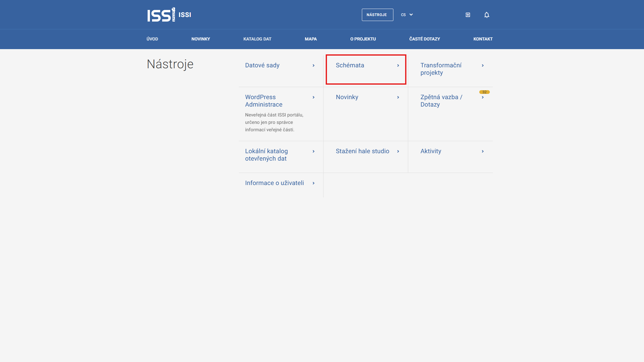644x362 pixels.
Task: Click the arrow next to Stažení hale studio
Action: tap(398, 151)
